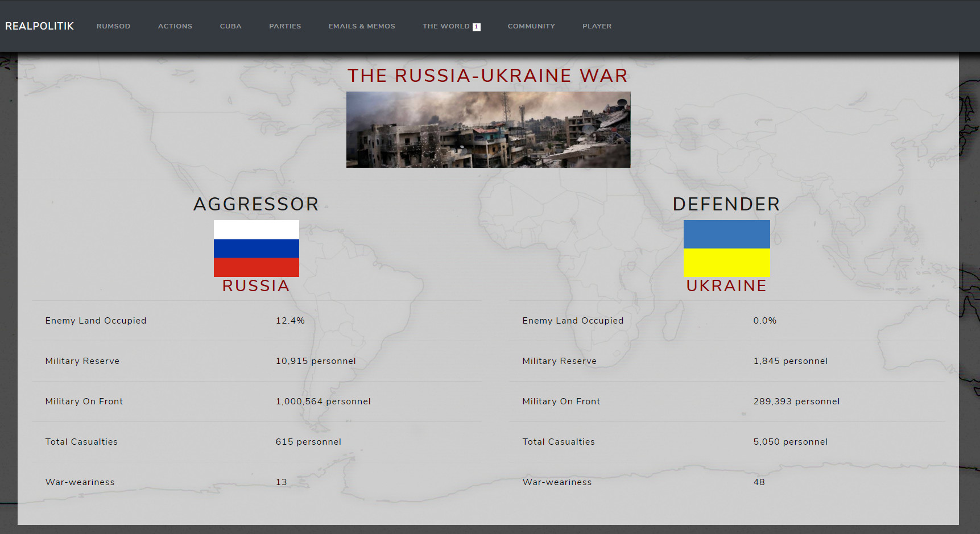Open the COMMUNITY page
Screen dimensions: 980x534
click(531, 26)
